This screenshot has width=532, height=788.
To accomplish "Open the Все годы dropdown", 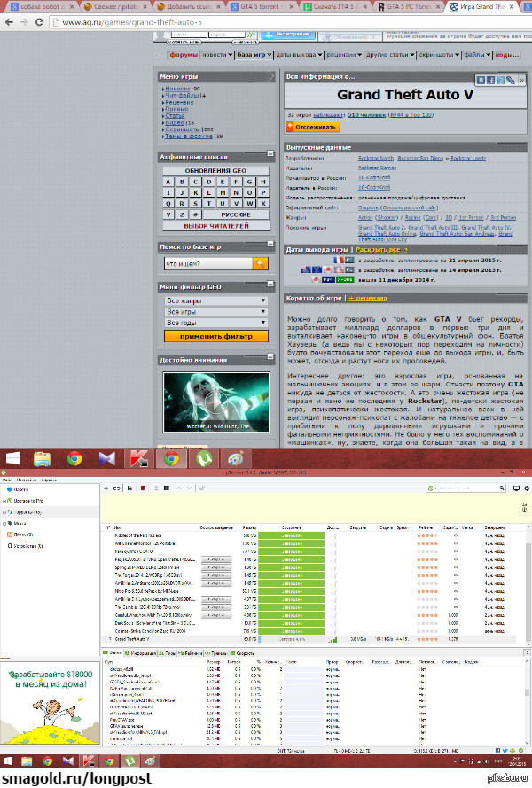I will click(x=216, y=323).
